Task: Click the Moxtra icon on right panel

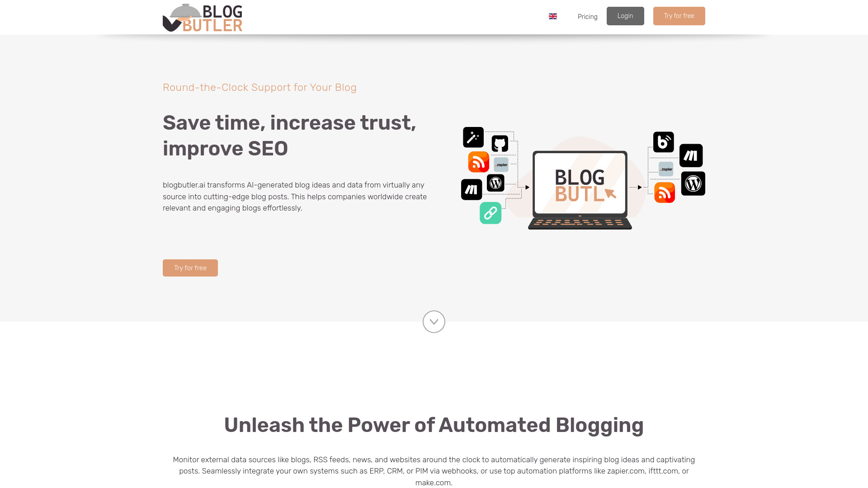Action: (x=691, y=155)
